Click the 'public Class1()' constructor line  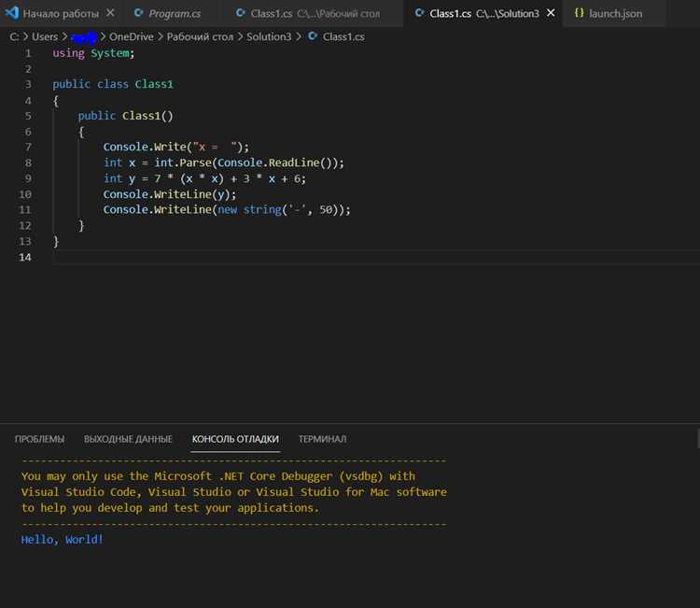click(125, 116)
